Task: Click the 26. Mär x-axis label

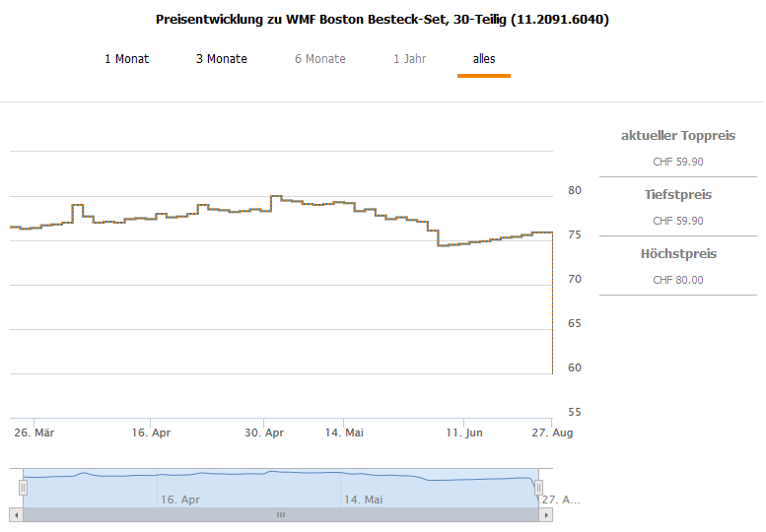Action: (x=34, y=432)
